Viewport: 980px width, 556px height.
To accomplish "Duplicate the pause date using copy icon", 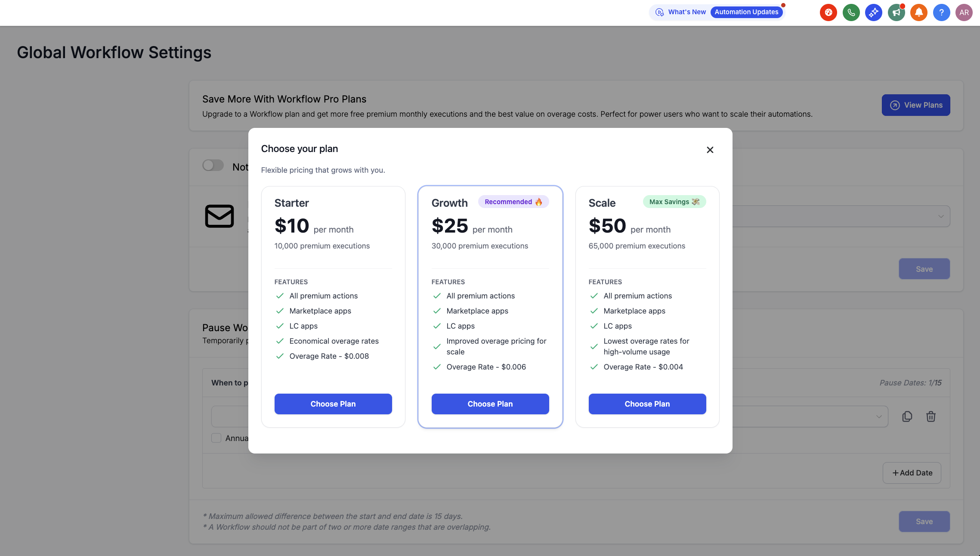I will [x=907, y=416].
